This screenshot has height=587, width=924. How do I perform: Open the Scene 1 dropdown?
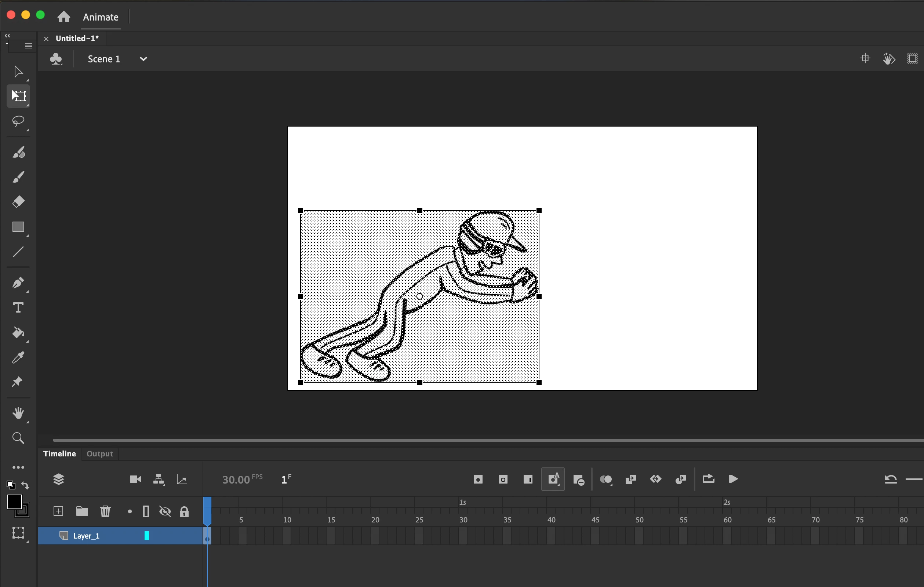coord(143,59)
